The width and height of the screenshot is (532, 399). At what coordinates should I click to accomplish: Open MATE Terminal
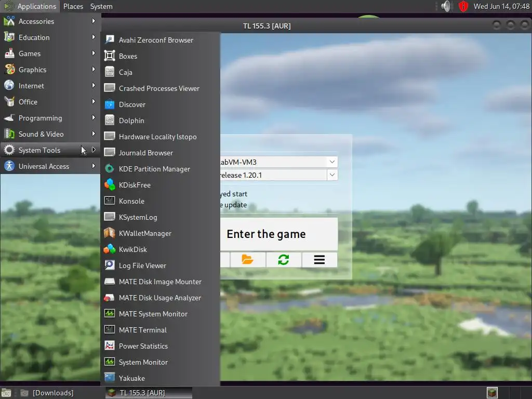click(161, 330)
